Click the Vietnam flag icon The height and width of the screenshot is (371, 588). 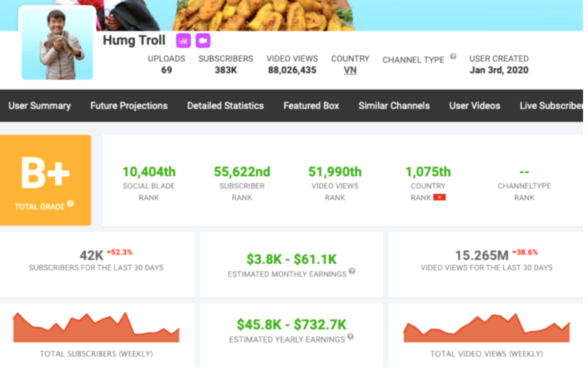[439, 198]
